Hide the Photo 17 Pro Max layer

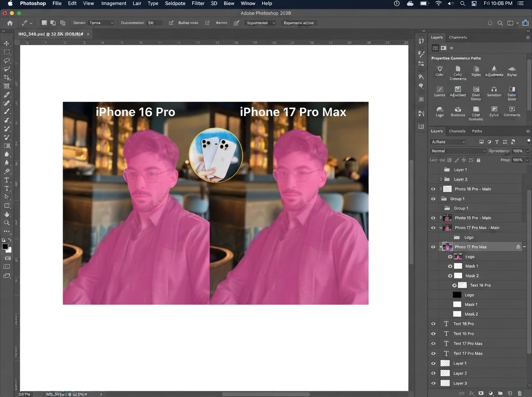coord(433,247)
